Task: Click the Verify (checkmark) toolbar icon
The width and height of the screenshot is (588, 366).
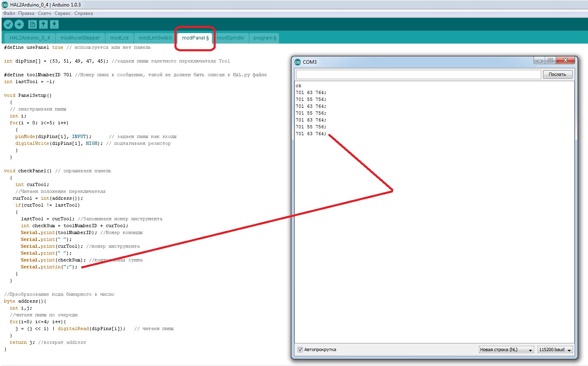Action: pyautogui.click(x=8, y=25)
